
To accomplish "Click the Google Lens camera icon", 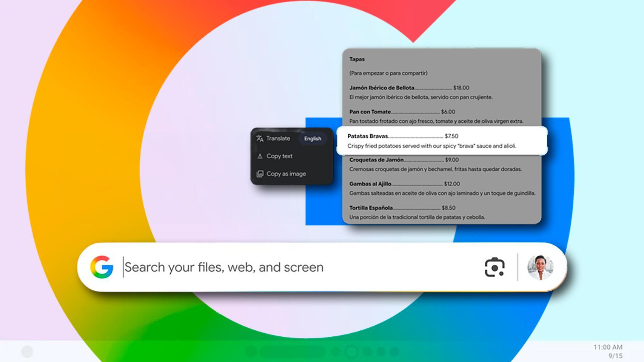I will [495, 267].
